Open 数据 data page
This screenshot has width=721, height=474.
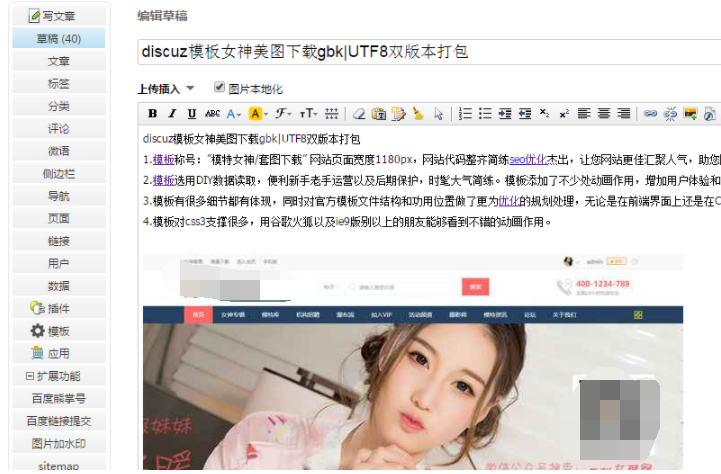[59, 286]
